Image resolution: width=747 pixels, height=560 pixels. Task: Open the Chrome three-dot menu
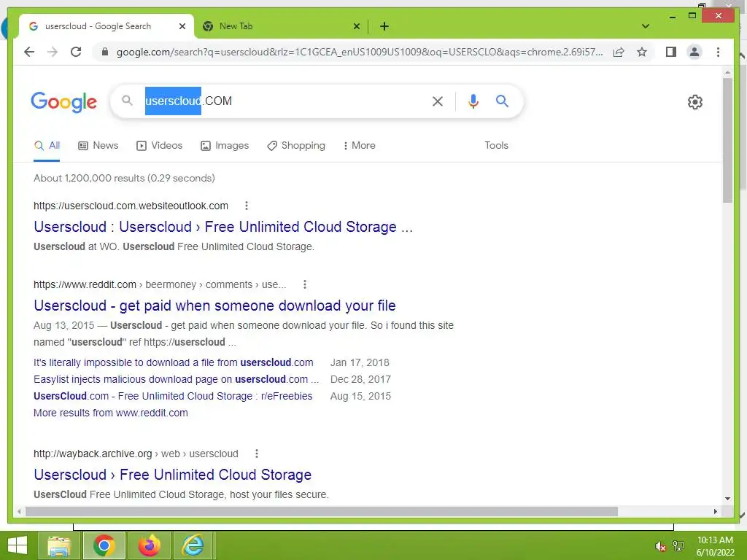[718, 52]
